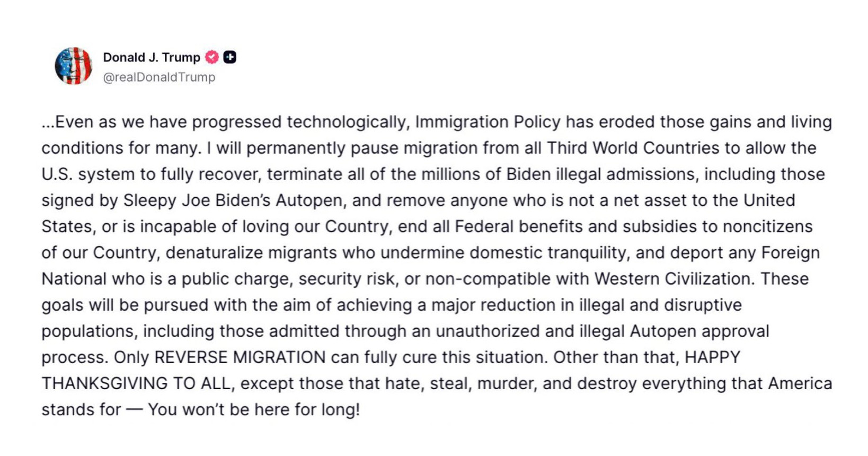Click "THANKSGIVING TO ALL" in the post
Viewport: 868px width, 456px height.
coord(137,383)
